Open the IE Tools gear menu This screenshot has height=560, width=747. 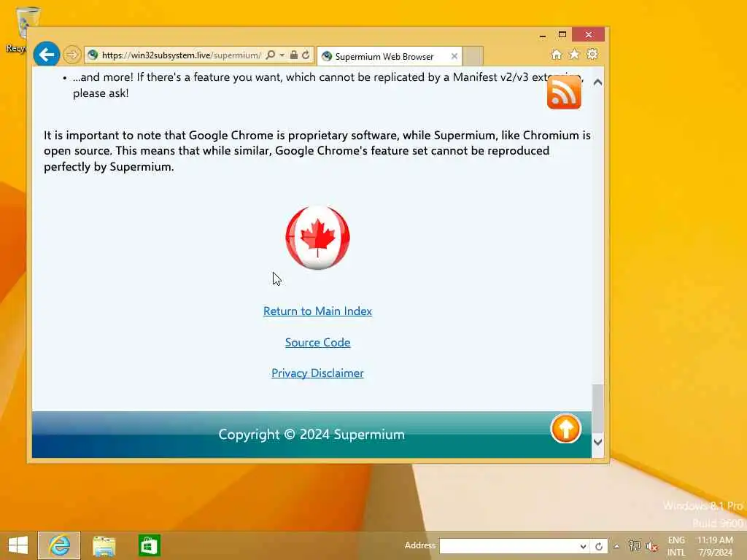592,54
